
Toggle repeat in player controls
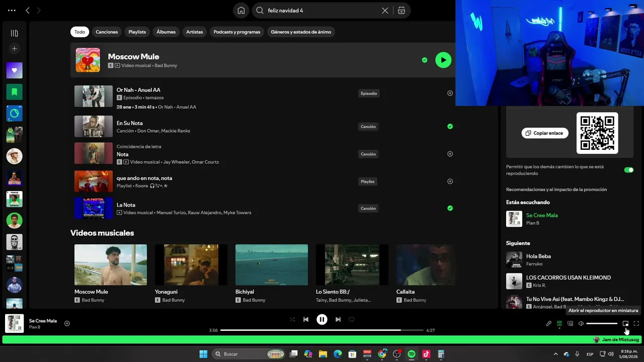tap(352, 319)
